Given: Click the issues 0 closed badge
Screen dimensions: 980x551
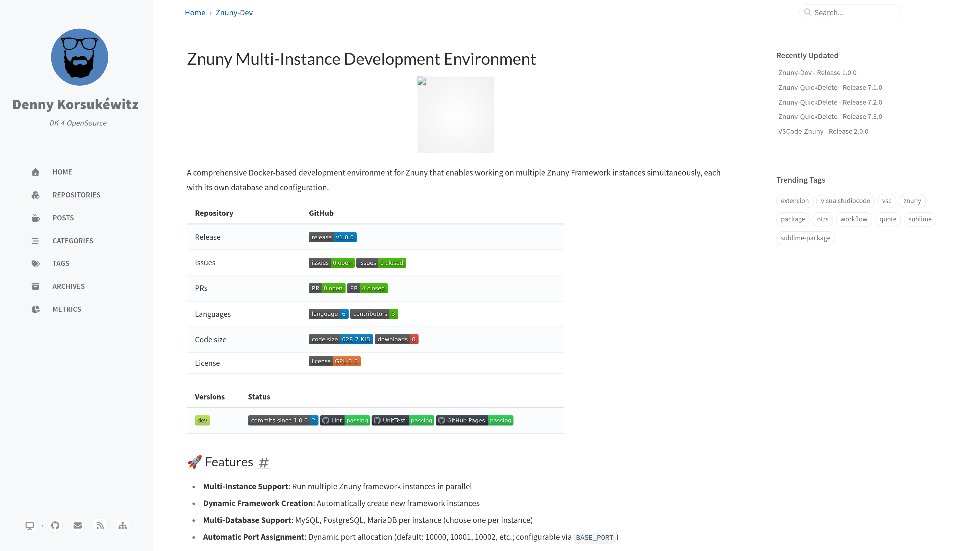Looking at the screenshot, I should tap(381, 263).
